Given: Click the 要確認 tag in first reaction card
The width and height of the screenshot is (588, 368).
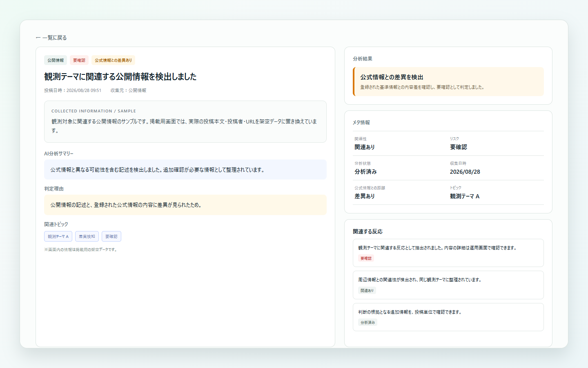Looking at the screenshot, I should (x=366, y=258).
